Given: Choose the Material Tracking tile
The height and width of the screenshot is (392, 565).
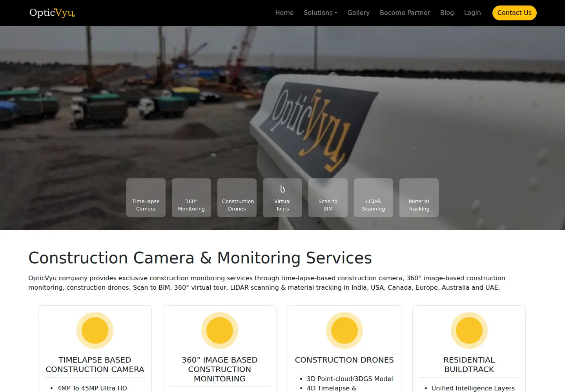Looking at the screenshot, I should tap(419, 198).
